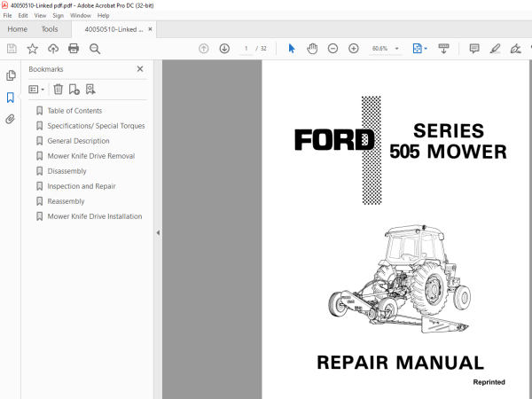
Task: Collapse the navigation pane arrow
Action: (158, 232)
